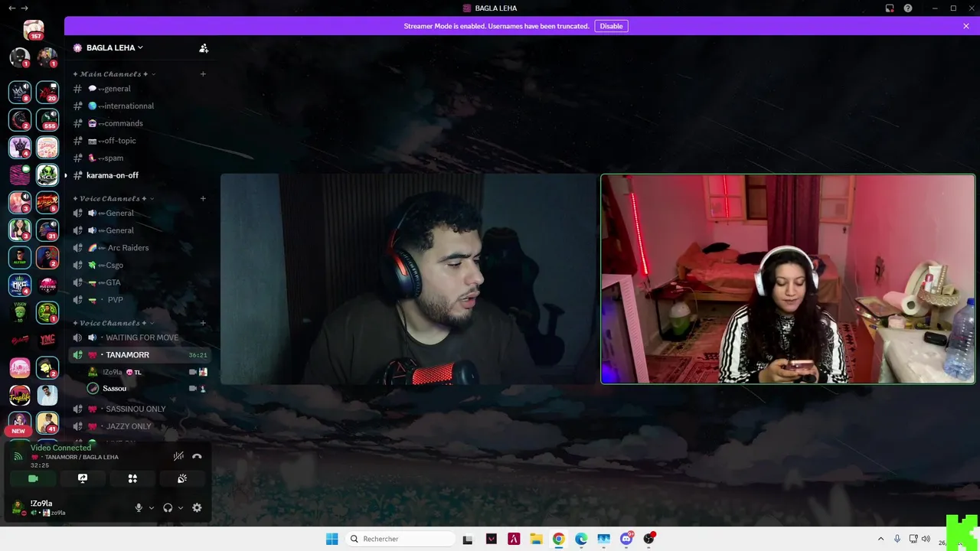
Task: Open server with 555 notification badge
Action: click(x=47, y=119)
